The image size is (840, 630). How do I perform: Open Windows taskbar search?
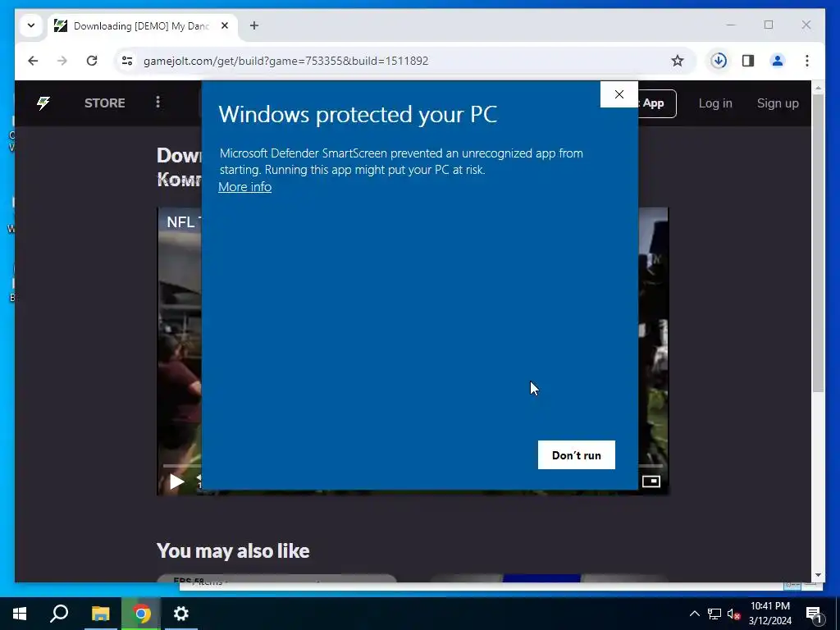click(59, 614)
